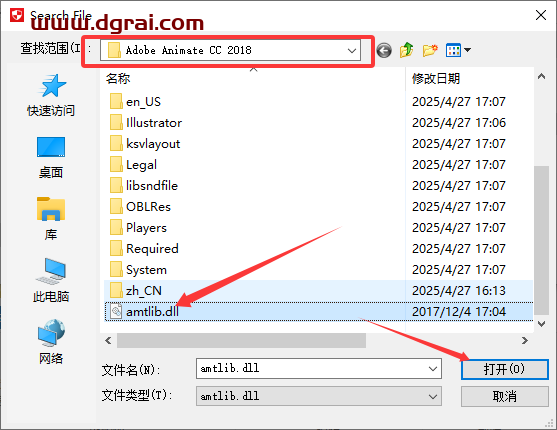
Task: Expand the file name (文件名) dropdown arrow
Action: click(433, 369)
